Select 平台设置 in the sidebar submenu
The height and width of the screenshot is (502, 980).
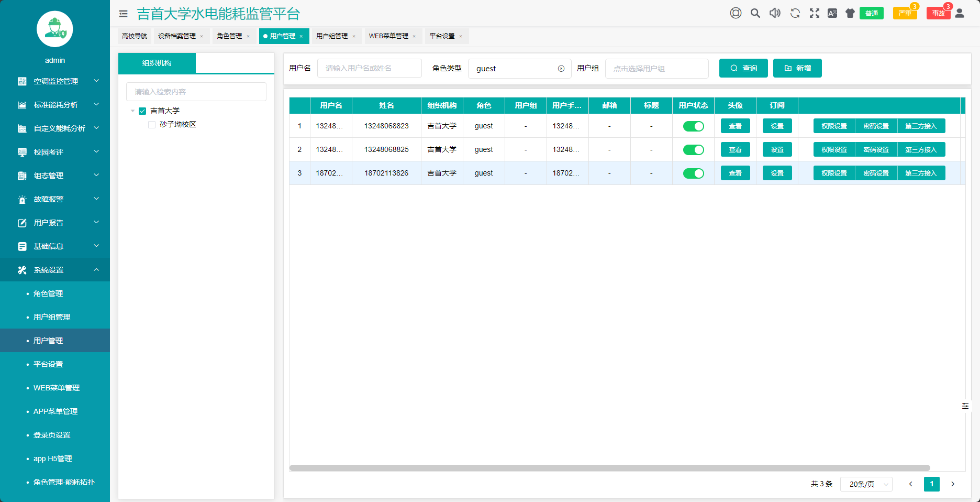(x=48, y=364)
